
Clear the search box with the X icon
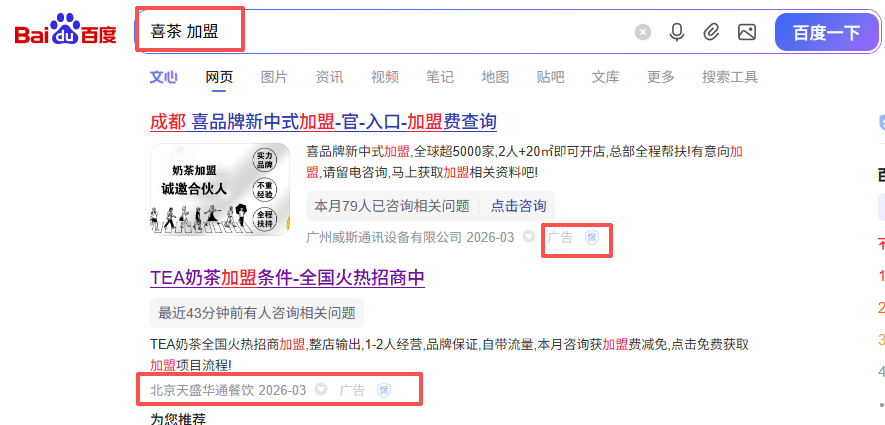(x=643, y=32)
